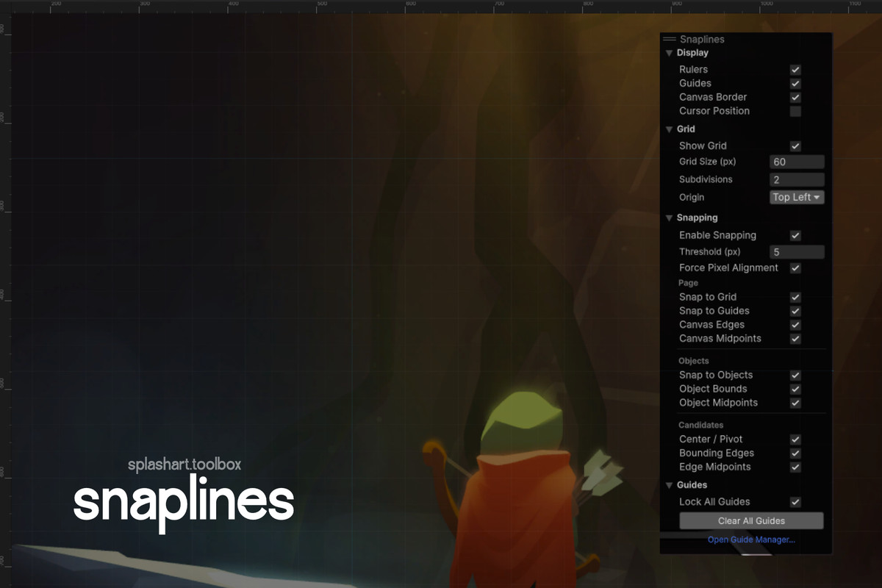Click the Subdivisions label
This screenshot has height=588, width=882.
tap(706, 179)
